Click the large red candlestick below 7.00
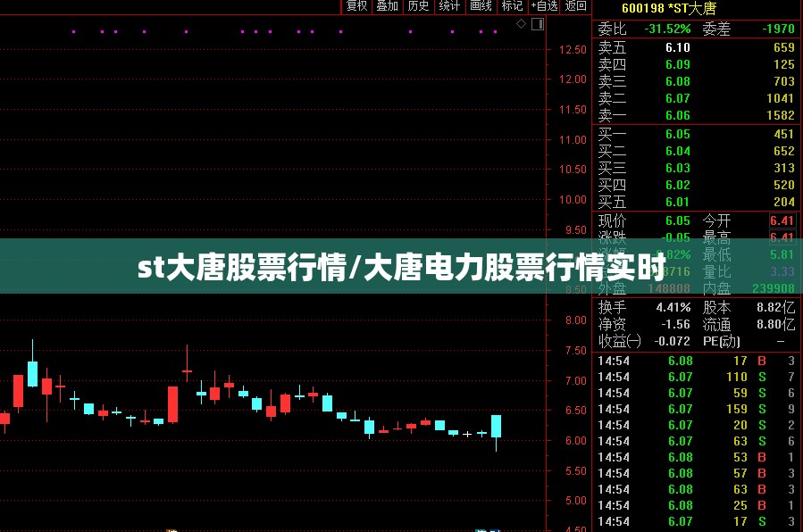The width and height of the screenshot is (803, 532). (173, 404)
